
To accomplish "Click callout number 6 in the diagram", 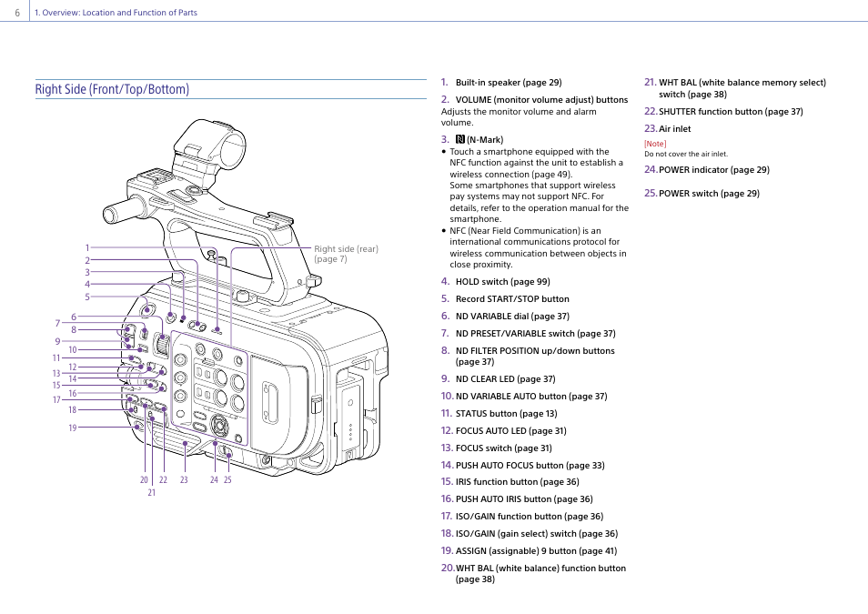I will click(74, 317).
